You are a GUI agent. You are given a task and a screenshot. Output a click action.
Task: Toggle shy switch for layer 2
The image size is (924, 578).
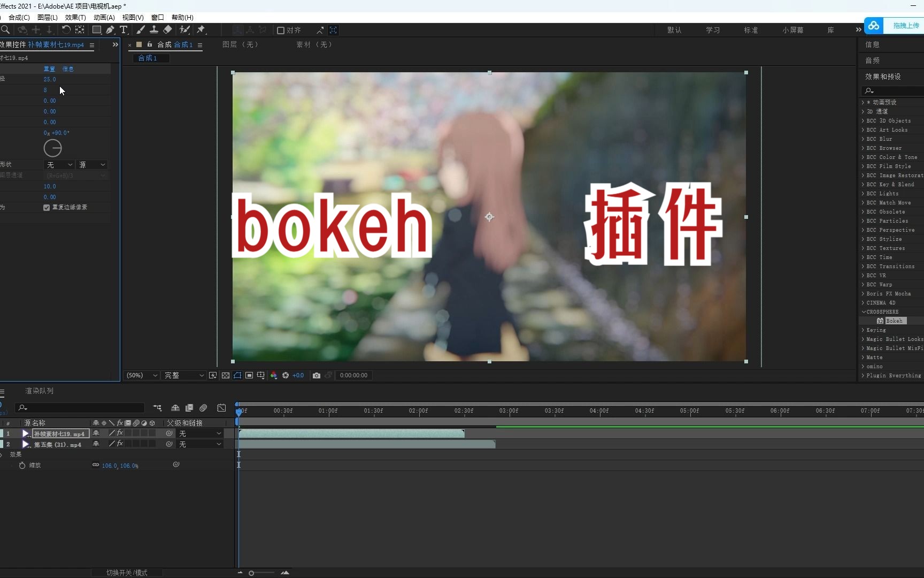[x=96, y=444]
